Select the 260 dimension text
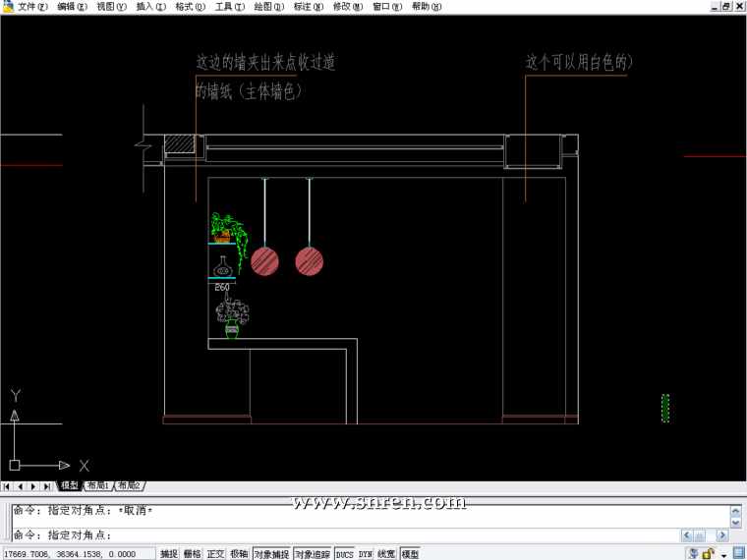Image resolution: width=747 pixels, height=560 pixels. pyautogui.click(x=222, y=287)
